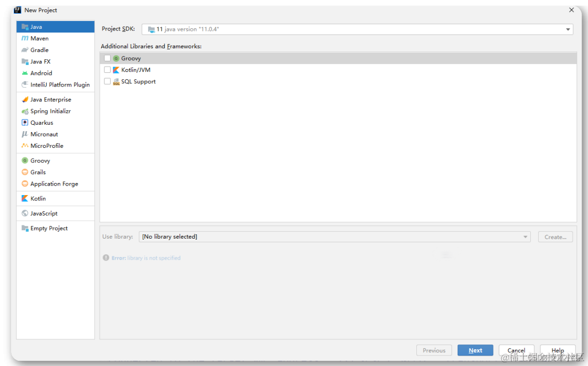
Task: Enable the SQL Support checkbox
Action: [107, 81]
